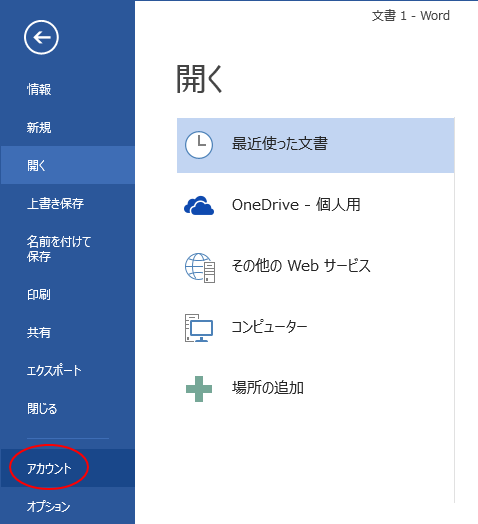Click the green plus add-place icon
Image resolution: width=478 pixels, height=524 pixels.
(x=199, y=389)
